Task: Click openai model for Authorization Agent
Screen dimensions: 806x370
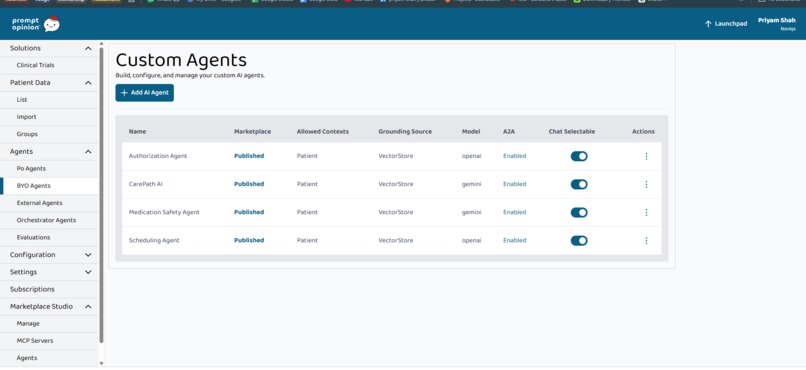Action: click(x=471, y=156)
